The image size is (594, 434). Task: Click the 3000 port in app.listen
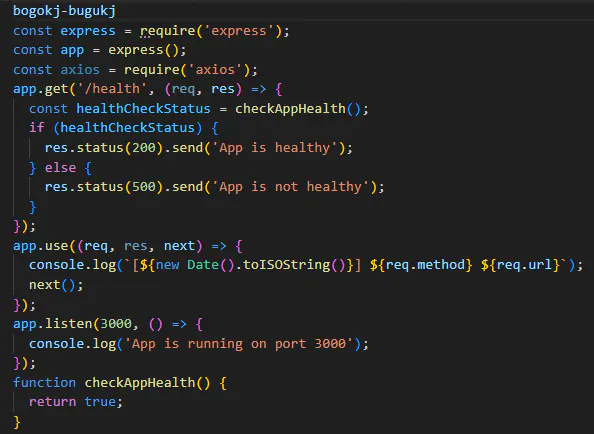[116, 324]
